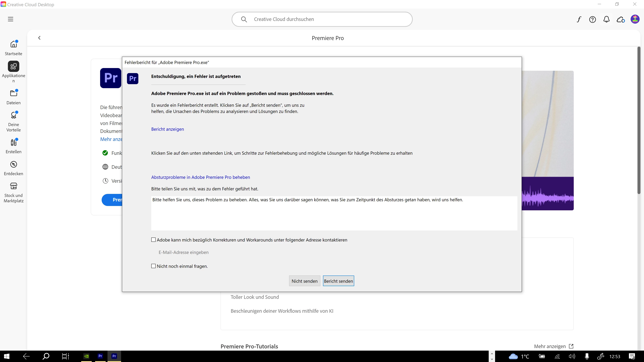
Task: Select the Applikationen sidebar icon
Action: pyautogui.click(x=13, y=67)
